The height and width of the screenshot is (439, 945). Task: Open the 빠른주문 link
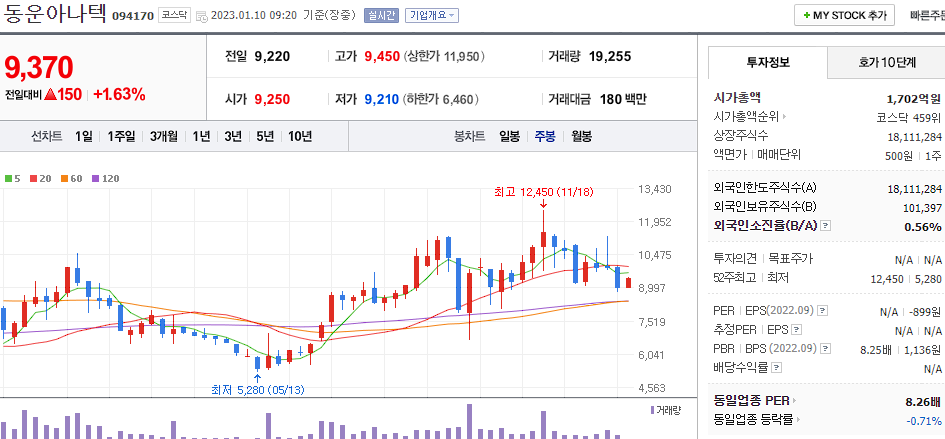click(x=928, y=16)
